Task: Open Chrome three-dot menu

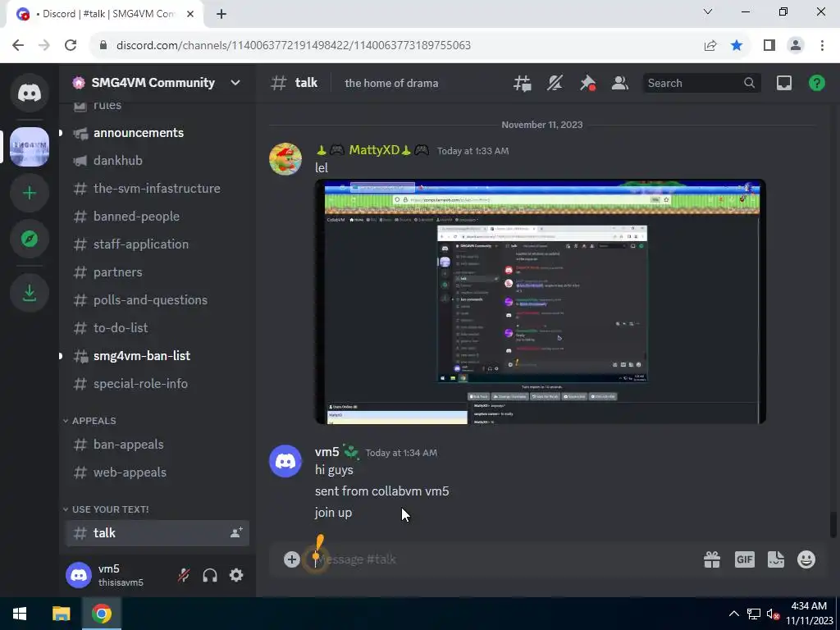Action: click(822, 46)
